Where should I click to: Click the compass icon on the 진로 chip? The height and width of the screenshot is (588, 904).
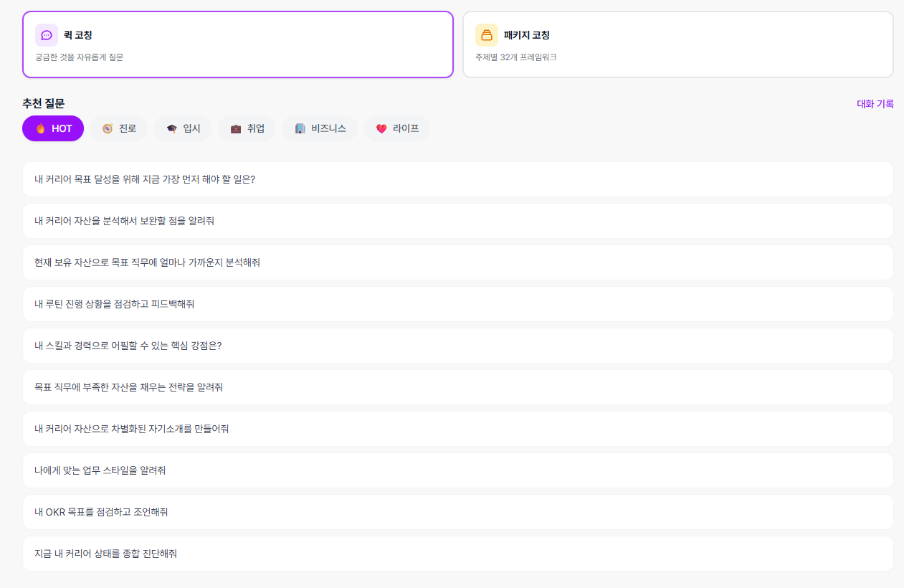[106, 128]
